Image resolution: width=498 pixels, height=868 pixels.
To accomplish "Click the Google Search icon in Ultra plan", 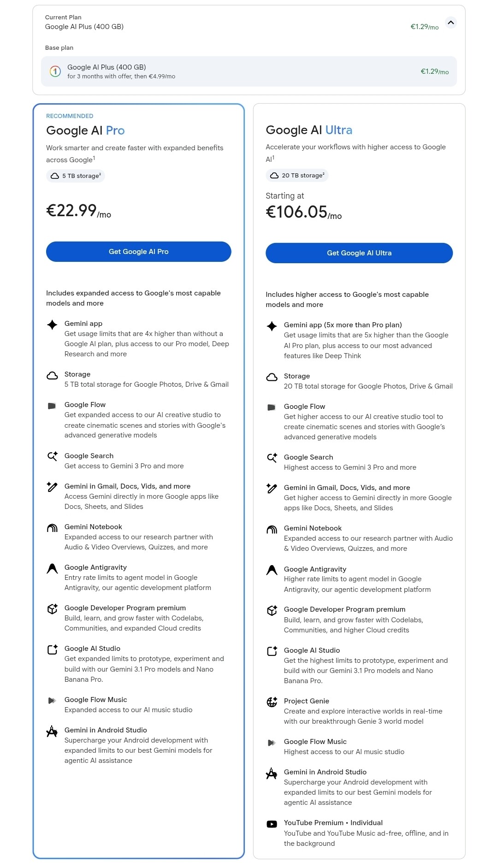I will (272, 458).
